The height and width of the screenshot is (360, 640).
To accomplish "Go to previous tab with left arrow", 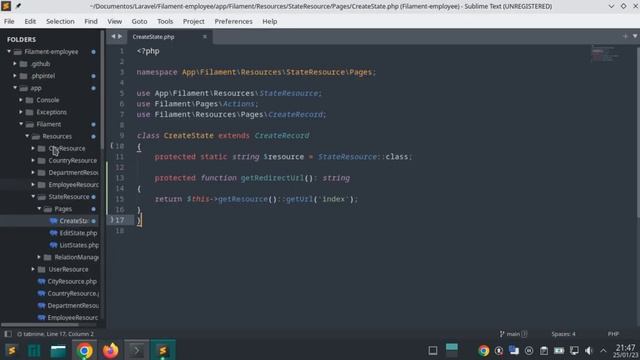I will tap(113, 36).
